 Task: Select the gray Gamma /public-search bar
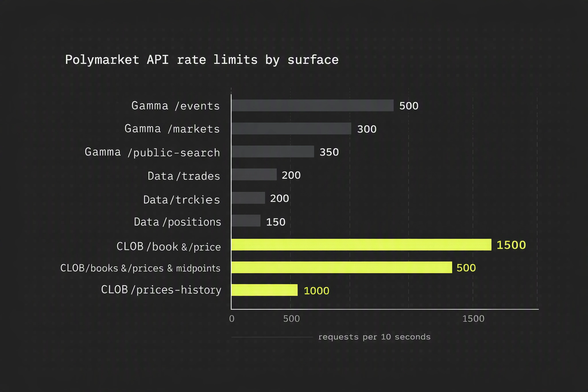[x=273, y=151]
